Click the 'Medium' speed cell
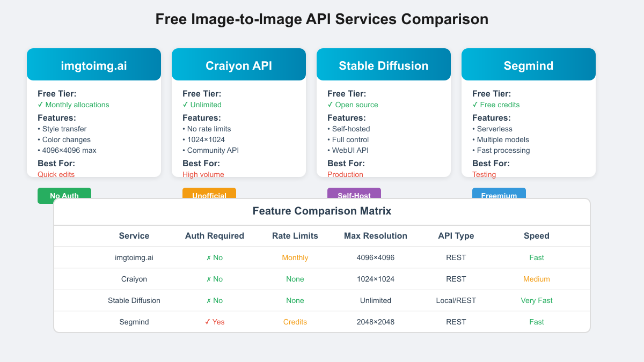644x362 pixels. pyautogui.click(x=537, y=279)
